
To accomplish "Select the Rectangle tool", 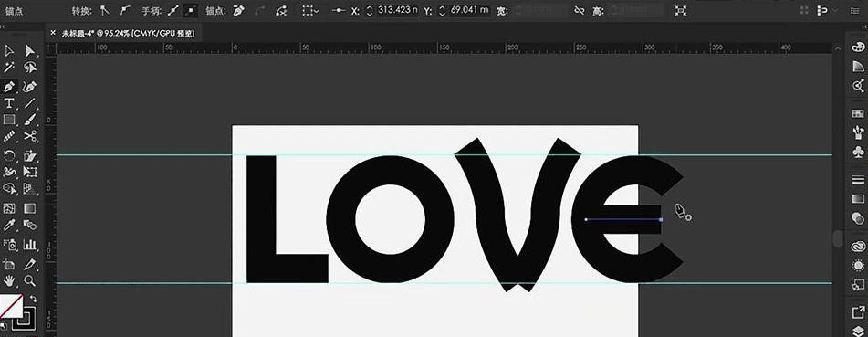I will tap(9, 119).
